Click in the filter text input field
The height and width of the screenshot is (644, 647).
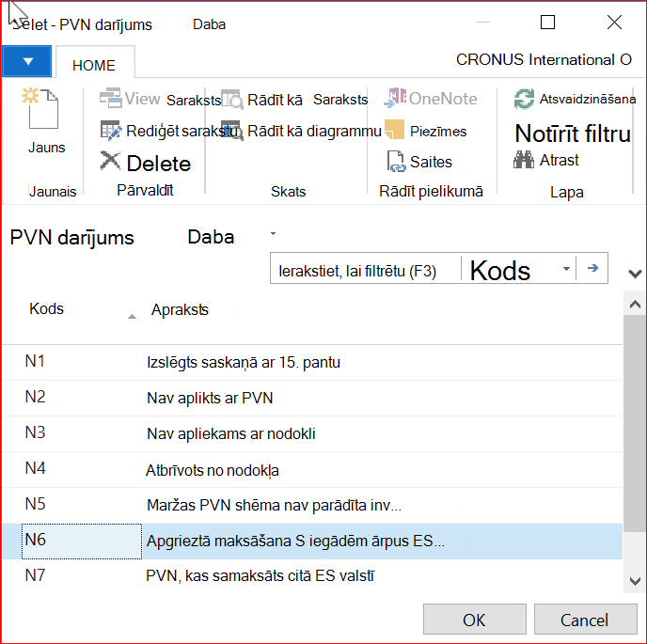[365, 271]
